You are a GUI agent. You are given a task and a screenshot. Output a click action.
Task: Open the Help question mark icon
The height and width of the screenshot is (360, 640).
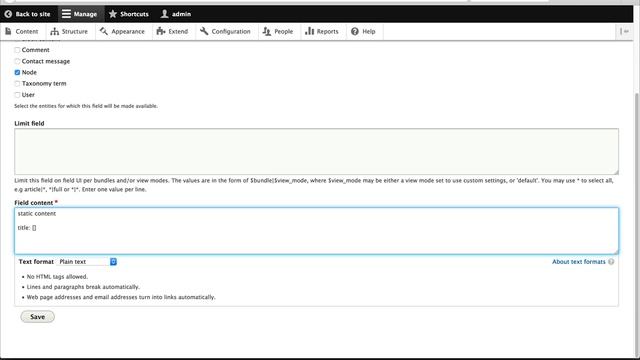point(355,31)
